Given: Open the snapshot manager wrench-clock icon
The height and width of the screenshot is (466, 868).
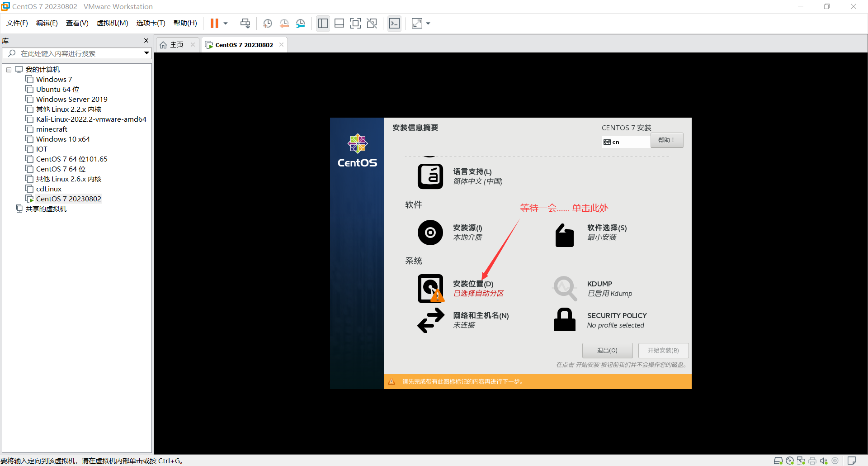Looking at the screenshot, I should 301,24.
